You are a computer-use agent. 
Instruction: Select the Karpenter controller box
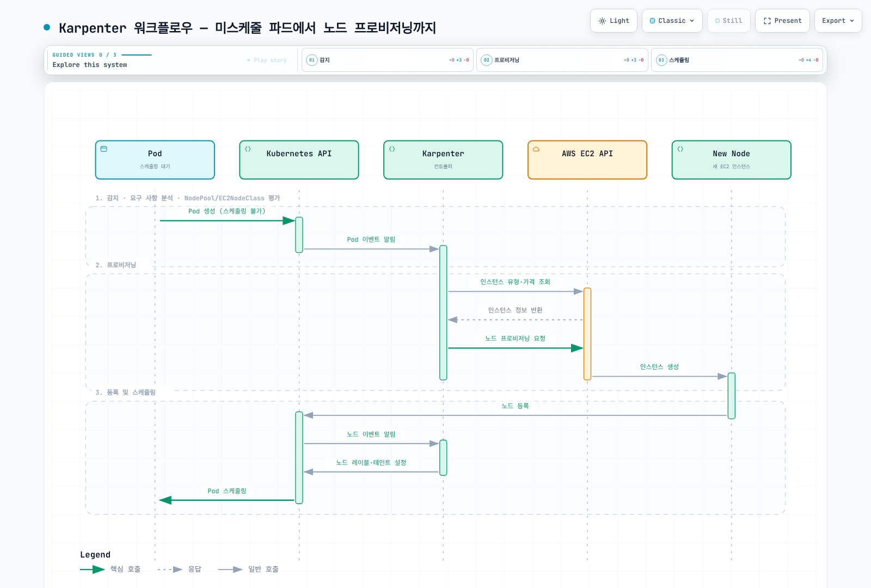point(443,160)
